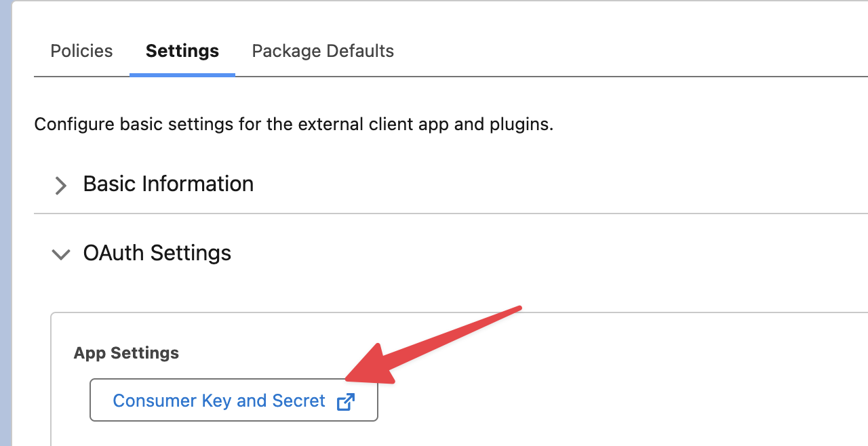Expand the Basic Information chevron
Viewport: 868px width, 446px height.
pyautogui.click(x=61, y=185)
